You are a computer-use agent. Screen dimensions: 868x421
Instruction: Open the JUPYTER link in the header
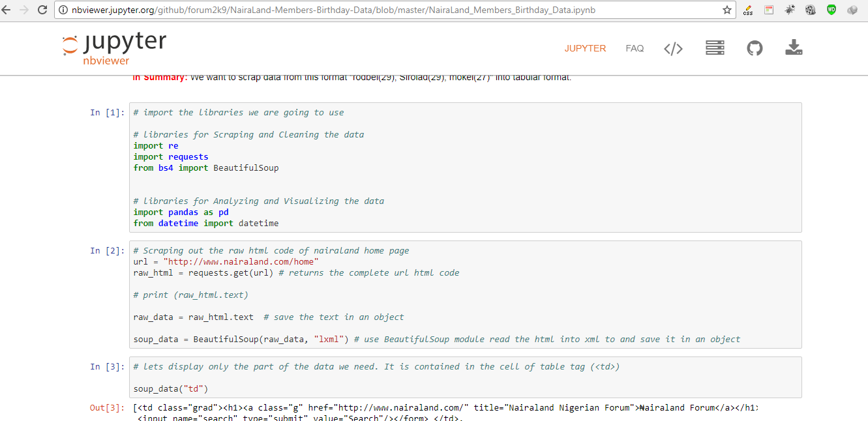(585, 48)
